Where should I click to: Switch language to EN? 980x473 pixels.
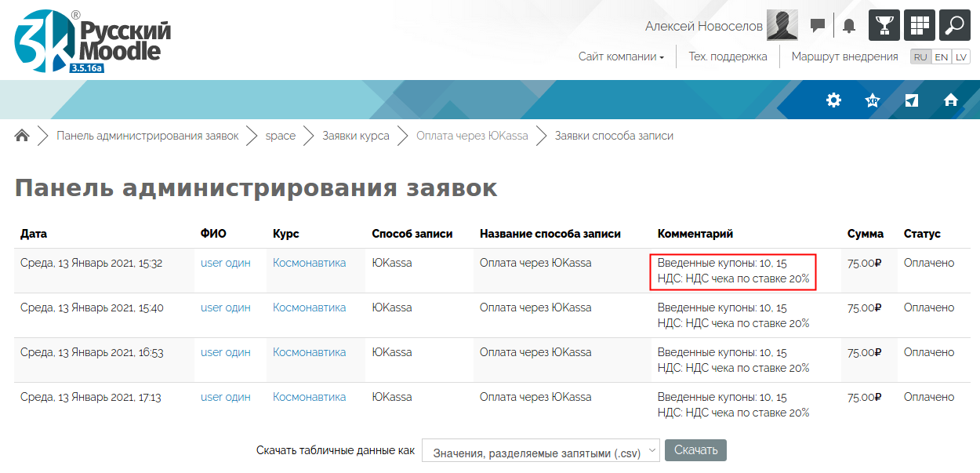pos(942,57)
